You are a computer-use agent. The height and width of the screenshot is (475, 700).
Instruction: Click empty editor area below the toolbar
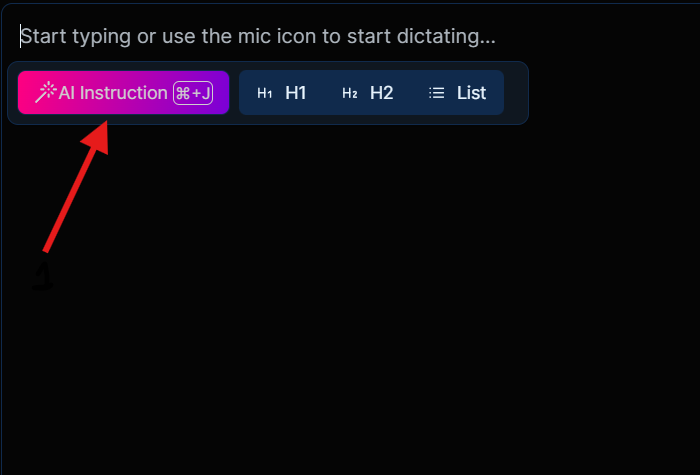[x=350, y=300]
